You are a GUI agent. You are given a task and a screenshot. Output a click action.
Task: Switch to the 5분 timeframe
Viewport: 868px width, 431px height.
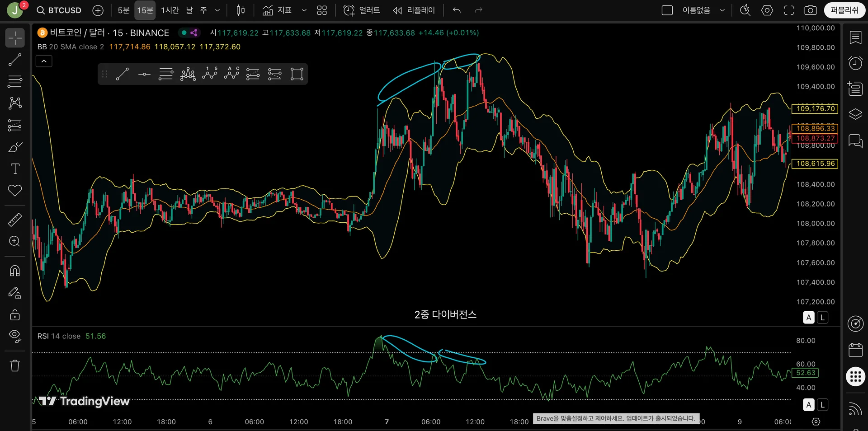click(123, 10)
